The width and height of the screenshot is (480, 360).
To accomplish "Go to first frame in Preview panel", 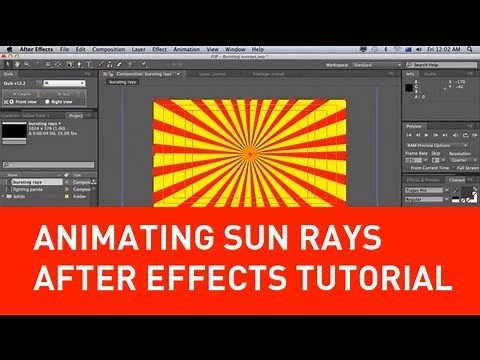I will click(409, 135).
